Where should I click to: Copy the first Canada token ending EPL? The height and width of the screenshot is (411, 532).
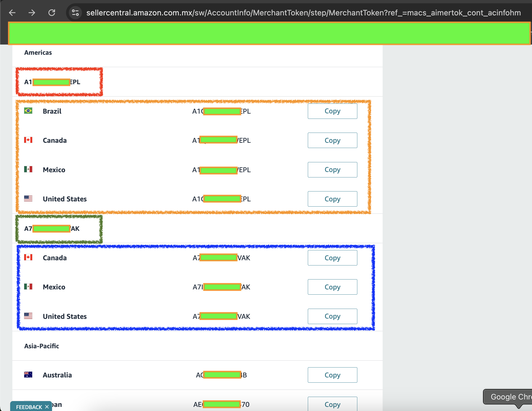332,140
